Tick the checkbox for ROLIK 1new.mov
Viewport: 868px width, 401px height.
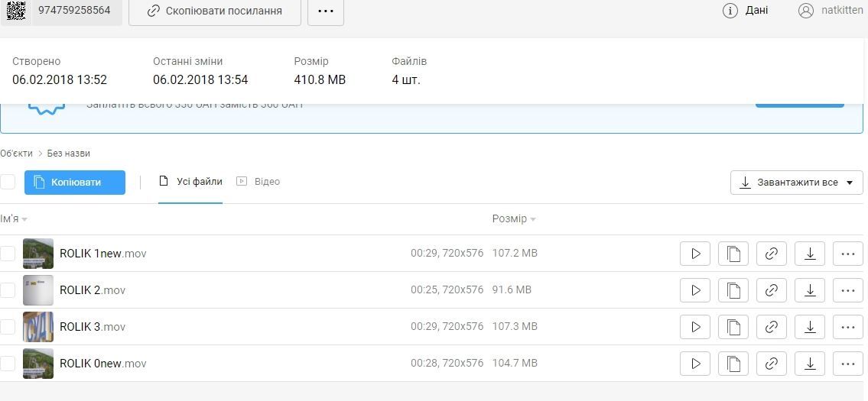click(8, 254)
